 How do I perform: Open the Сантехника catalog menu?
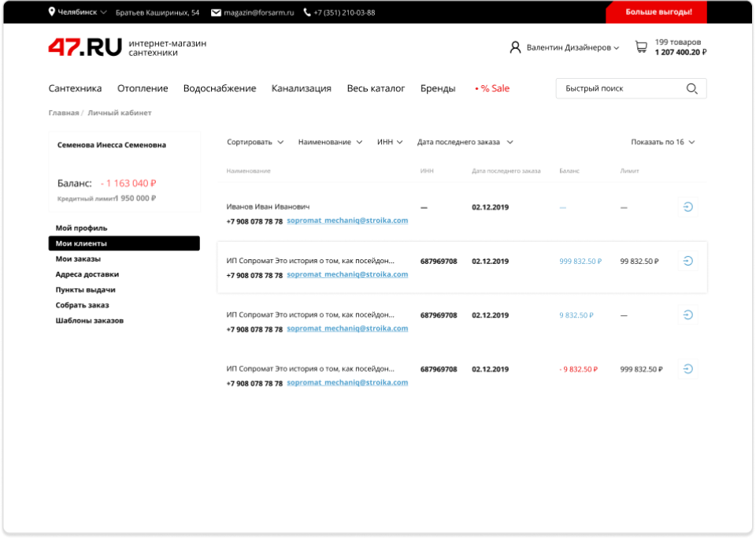(75, 88)
